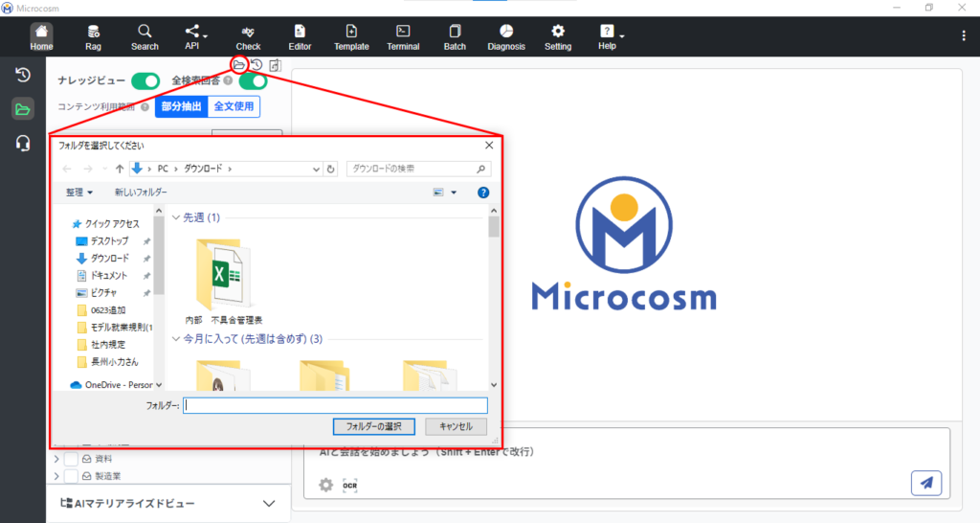Click the history clock icon above the knowledge panel
Viewport: 980px width, 523px height.
(256, 64)
